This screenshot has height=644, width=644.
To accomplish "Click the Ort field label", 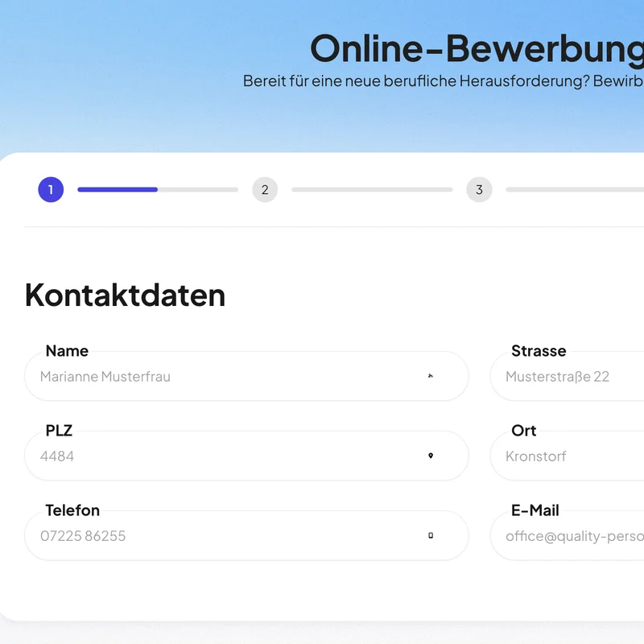I will point(524,431).
